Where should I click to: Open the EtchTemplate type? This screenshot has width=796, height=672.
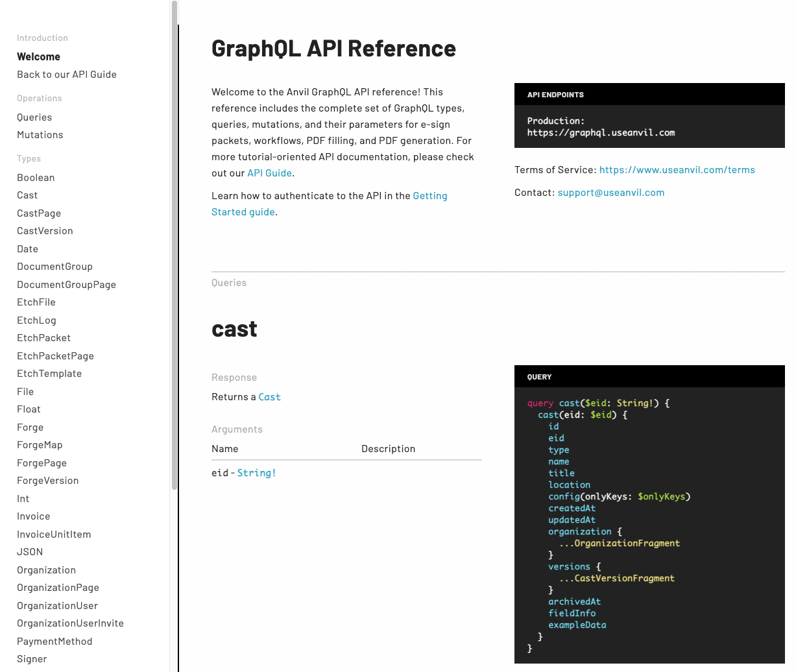[49, 374]
